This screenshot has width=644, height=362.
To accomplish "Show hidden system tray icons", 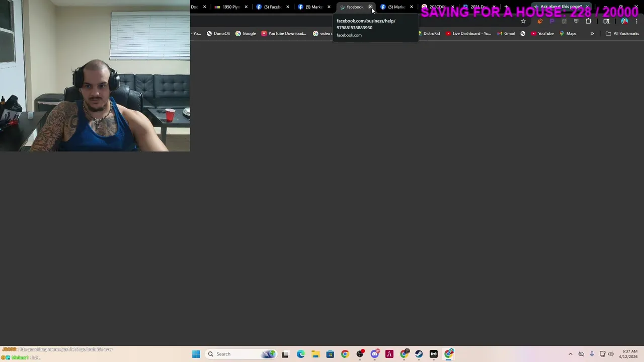I will click(571, 354).
